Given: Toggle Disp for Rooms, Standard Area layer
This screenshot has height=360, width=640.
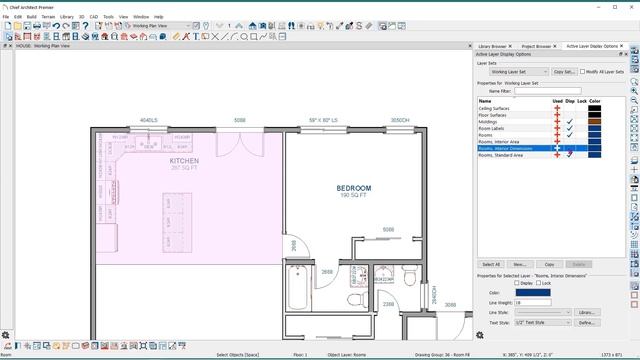Looking at the screenshot, I should point(570,155).
